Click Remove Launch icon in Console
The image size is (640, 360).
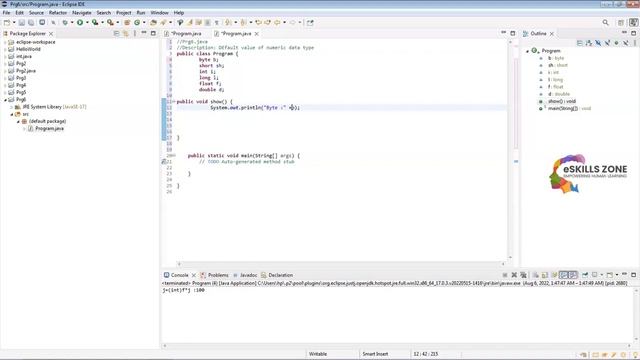click(514, 275)
